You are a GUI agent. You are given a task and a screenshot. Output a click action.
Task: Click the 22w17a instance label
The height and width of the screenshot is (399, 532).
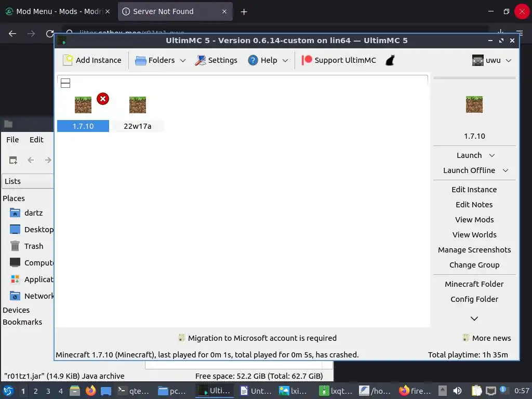tap(137, 126)
